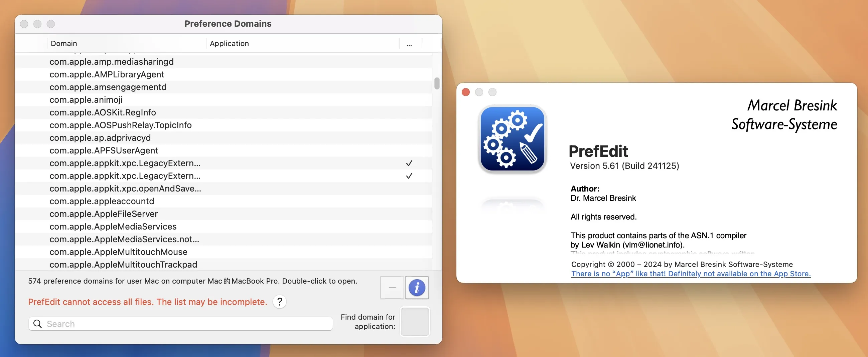Select com.apple.amsengagementd row
This screenshot has width=868, height=357.
[x=224, y=87]
